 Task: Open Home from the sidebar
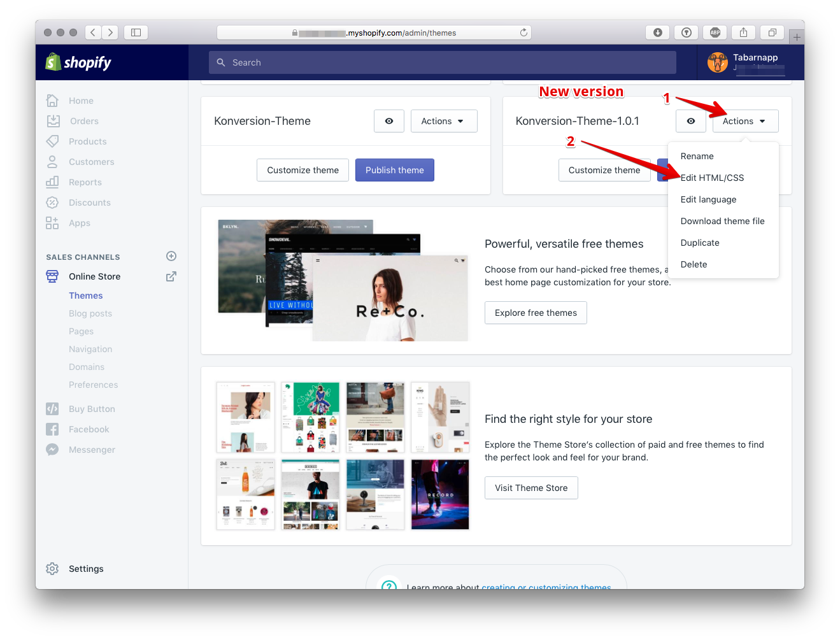[x=81, y=101]
